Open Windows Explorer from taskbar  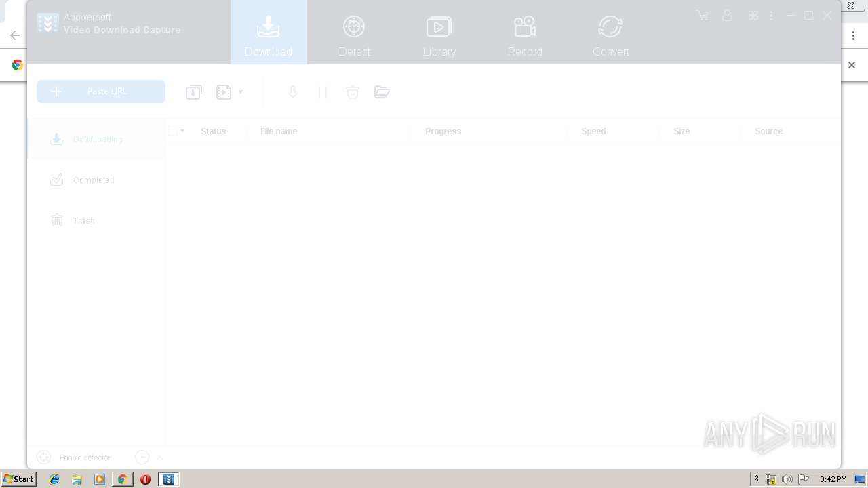point(77,479)
